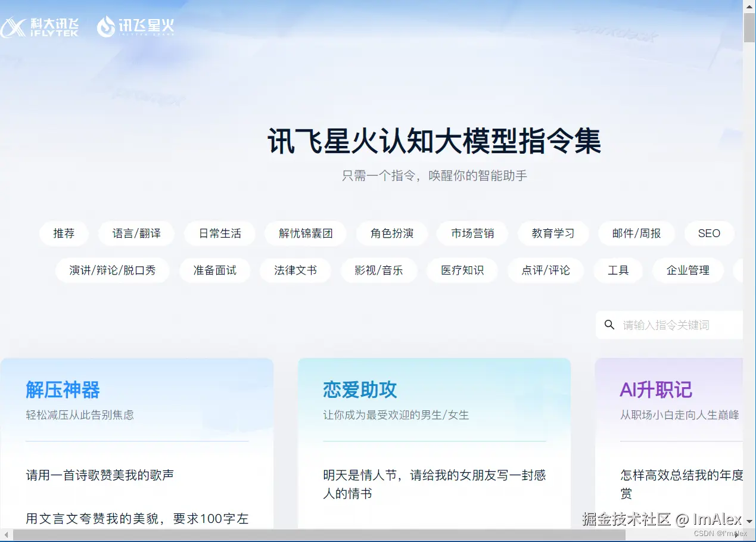Switch to the 点评/评论 category
Screen dimensions: 756x542
tap(546, 270)
